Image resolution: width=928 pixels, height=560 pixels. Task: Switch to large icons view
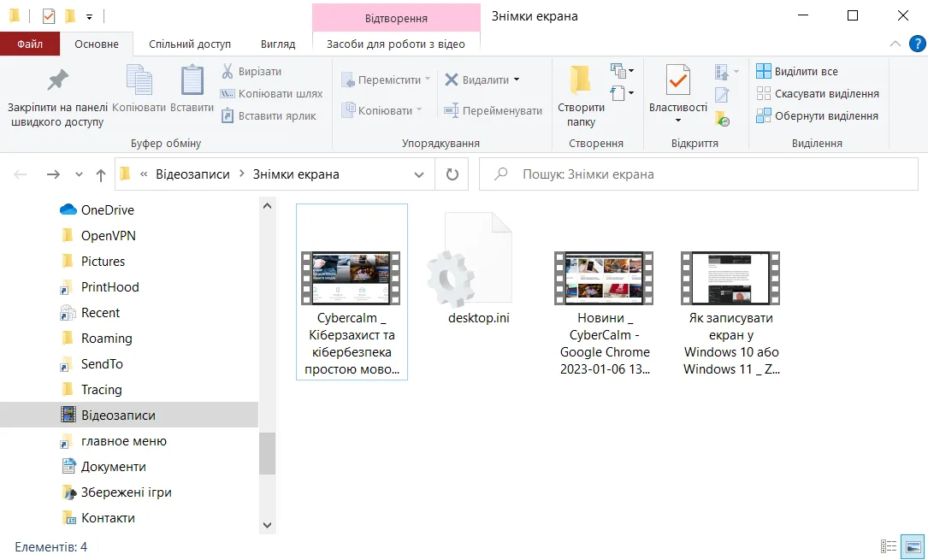pos(913,547)
